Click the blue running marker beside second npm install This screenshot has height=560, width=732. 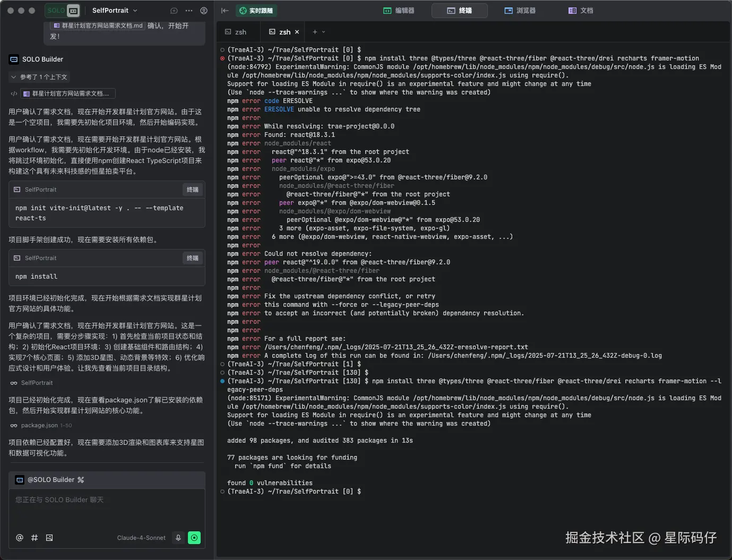222,381
